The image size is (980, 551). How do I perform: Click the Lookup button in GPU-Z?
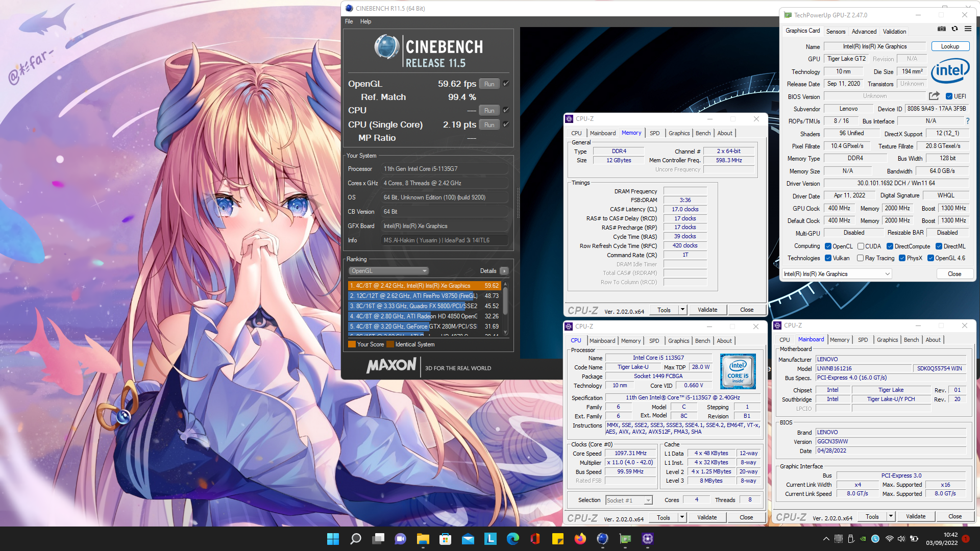(x=950, y=46)
